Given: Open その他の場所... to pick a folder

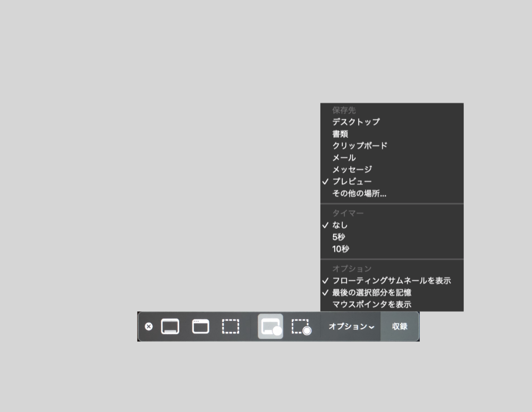Looking at the screenshot, I should coord(359,194).
